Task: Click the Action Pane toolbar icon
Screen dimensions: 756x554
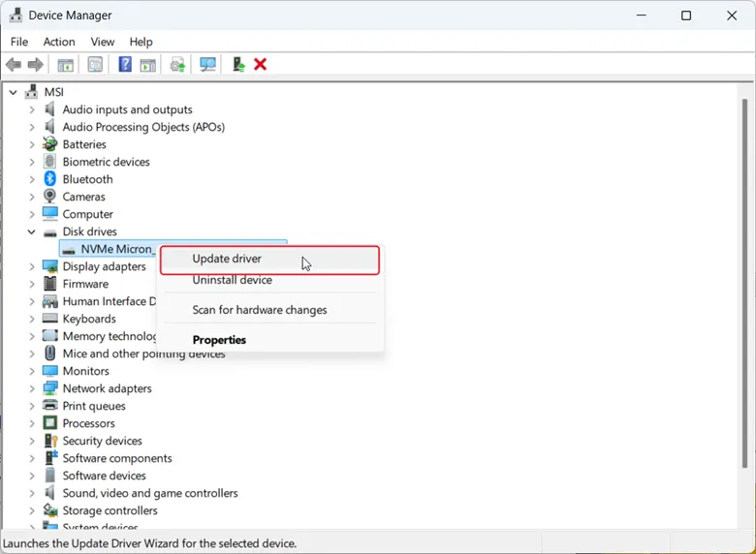Action: tap(147, 65)
